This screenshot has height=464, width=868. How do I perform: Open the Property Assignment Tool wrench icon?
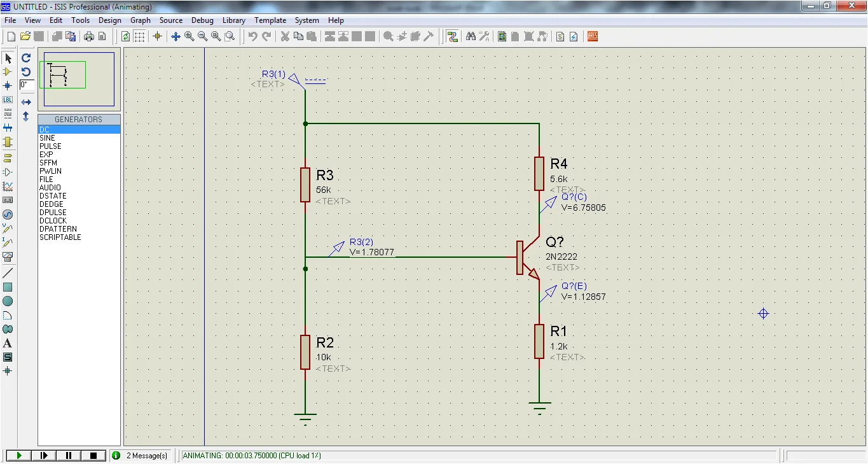click(x=484, y=36)
